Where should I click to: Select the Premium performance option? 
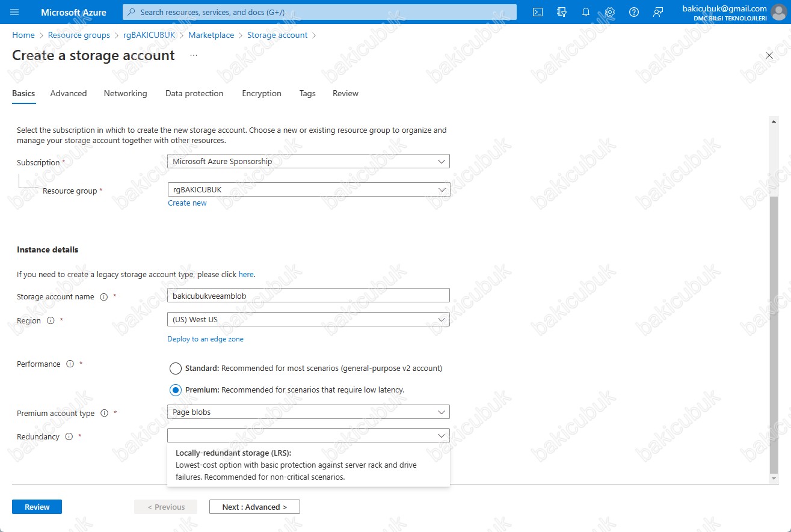[176, 390]
